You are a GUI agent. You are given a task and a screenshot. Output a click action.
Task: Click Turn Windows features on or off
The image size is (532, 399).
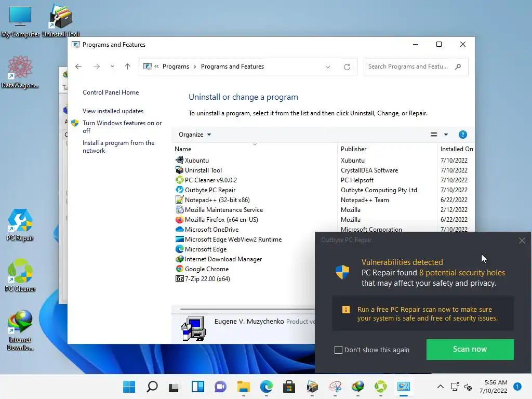click(122, 127)
